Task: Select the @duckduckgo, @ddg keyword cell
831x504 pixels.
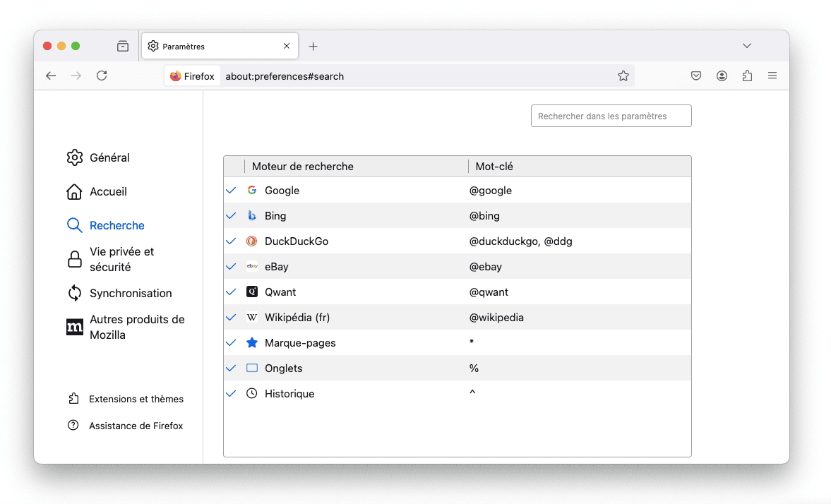Action: (521, 241)
